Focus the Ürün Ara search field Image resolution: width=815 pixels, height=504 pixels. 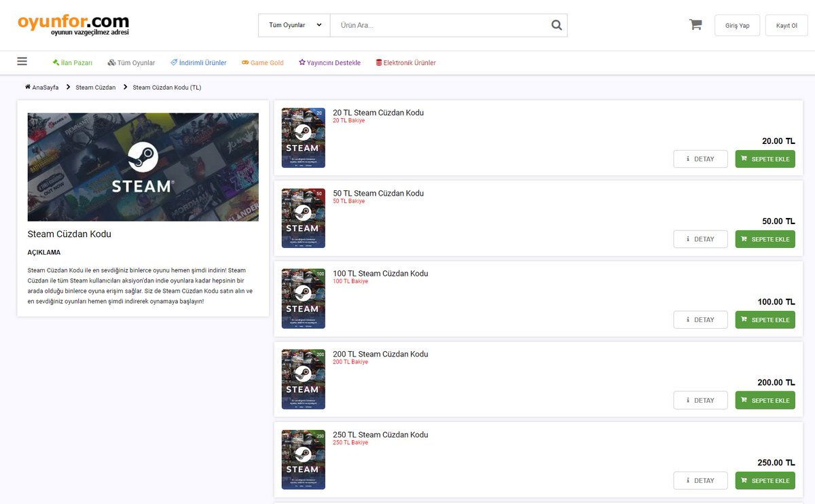click(439, 25)
